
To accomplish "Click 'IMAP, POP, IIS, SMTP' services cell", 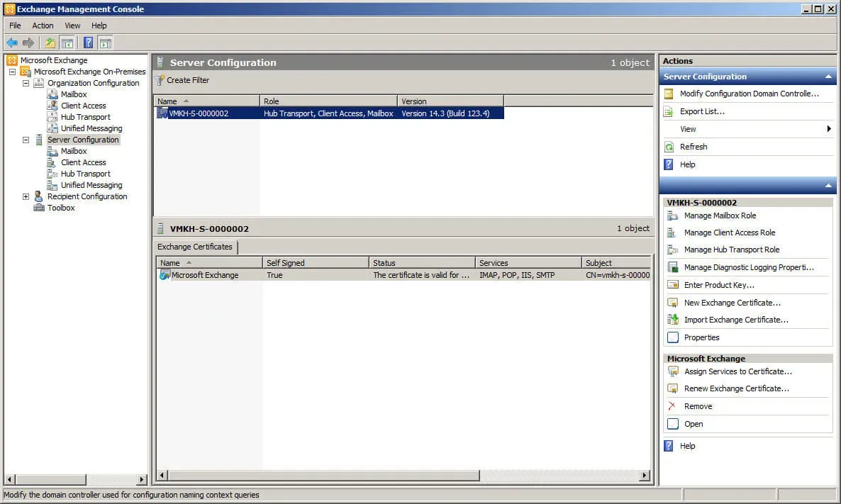I will (517, 275).
